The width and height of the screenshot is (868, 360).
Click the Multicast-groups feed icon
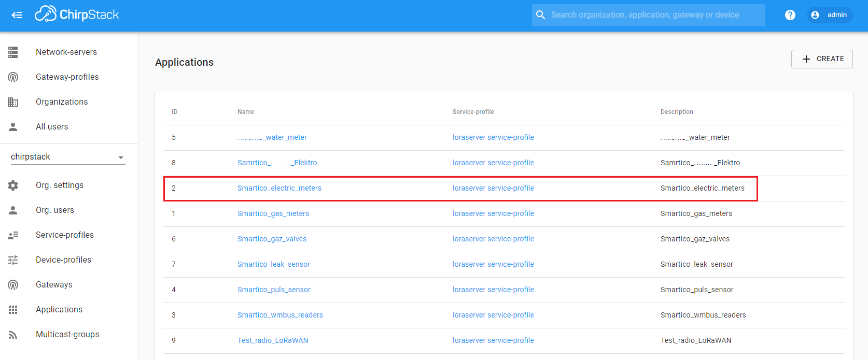coord(13,335)
